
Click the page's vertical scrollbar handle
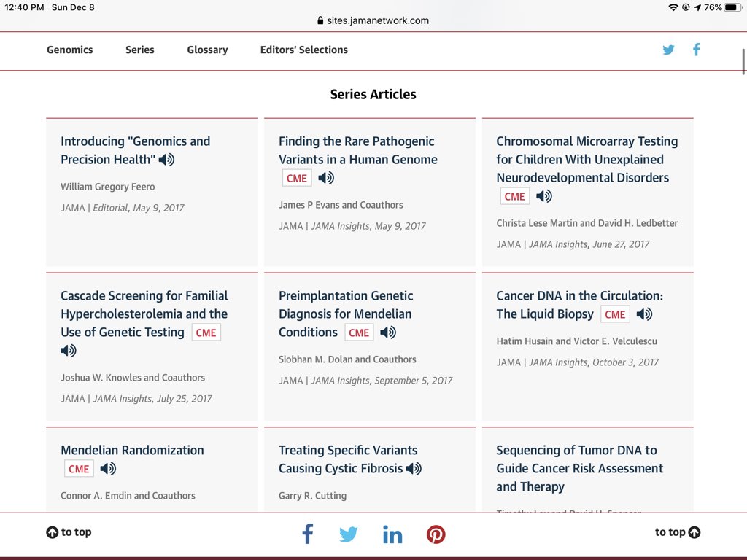[743, 61]
